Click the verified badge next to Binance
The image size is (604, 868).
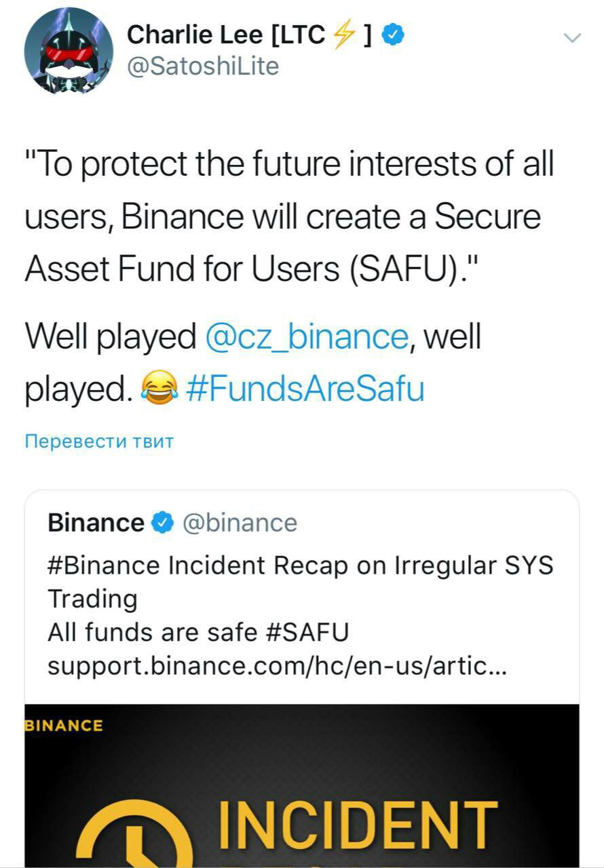(x=161, y=523)
